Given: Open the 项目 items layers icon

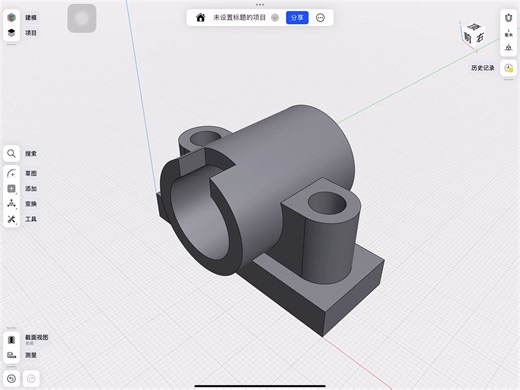Looking at the screenshot, I should click(11, 33).
